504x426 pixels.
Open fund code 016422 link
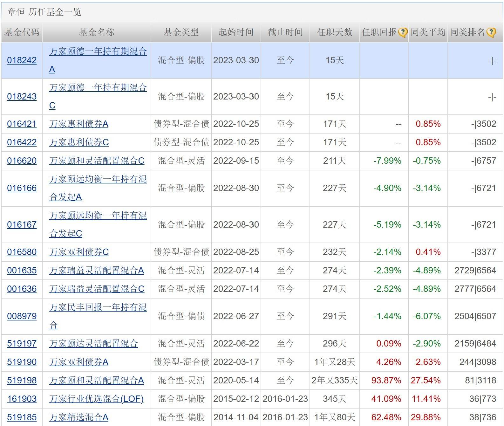(x=22, y=142)
